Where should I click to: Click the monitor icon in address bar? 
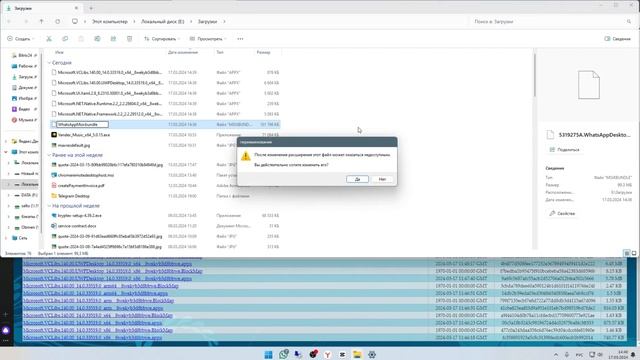(x=75, y=21)
